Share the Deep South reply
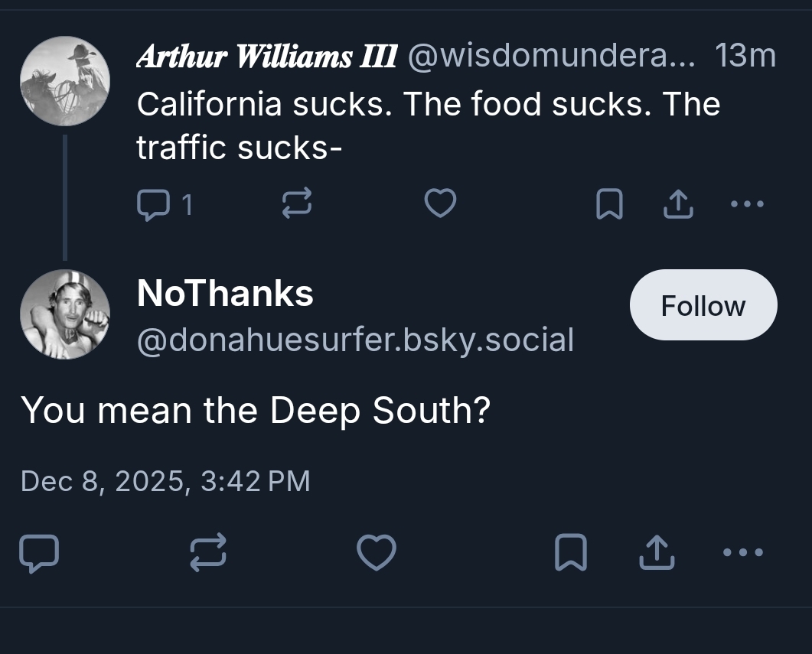This screenshot has height=654, width=812. pyautogui.click(x=657, y=553)
